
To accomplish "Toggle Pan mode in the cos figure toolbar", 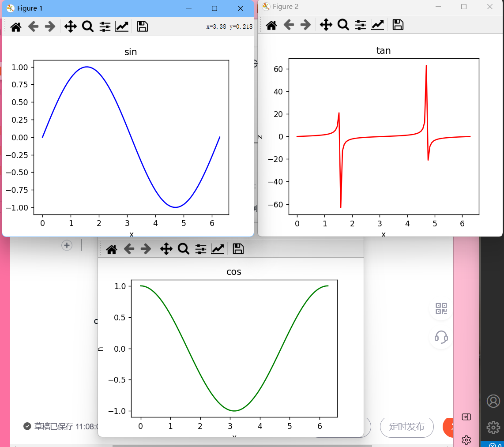I will pos(166,248).
